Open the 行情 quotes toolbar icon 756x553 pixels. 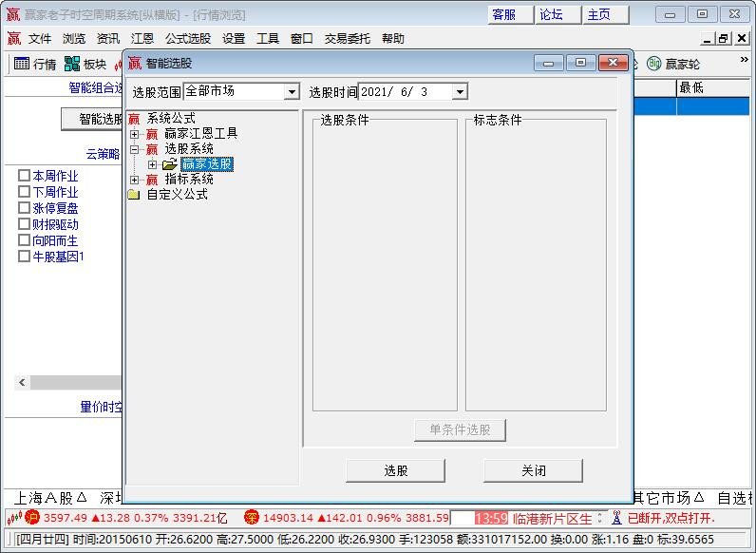coord(22,64)
